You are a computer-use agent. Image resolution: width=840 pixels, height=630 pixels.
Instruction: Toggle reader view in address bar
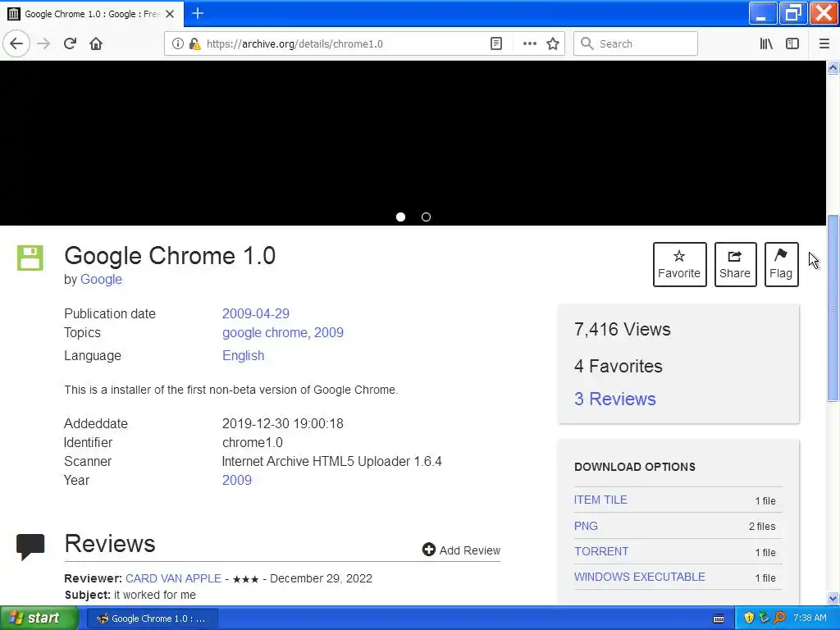[x=496, y=44]
